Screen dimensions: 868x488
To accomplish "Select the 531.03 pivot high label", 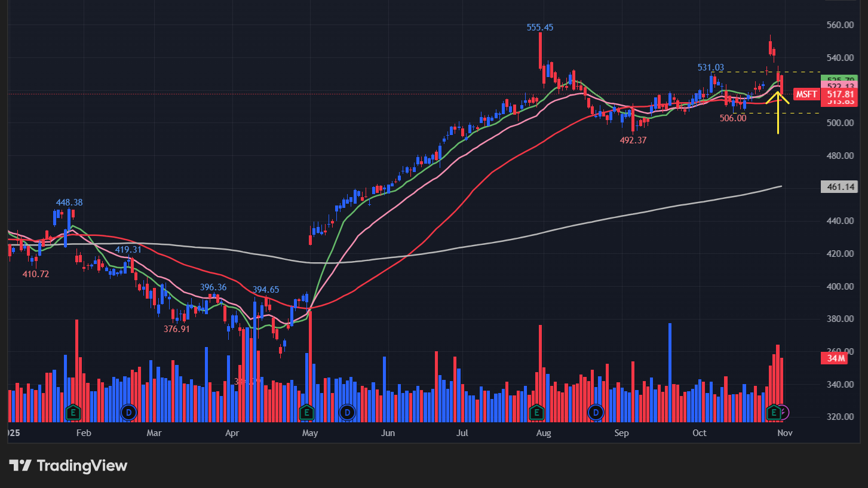I will 710,67.
